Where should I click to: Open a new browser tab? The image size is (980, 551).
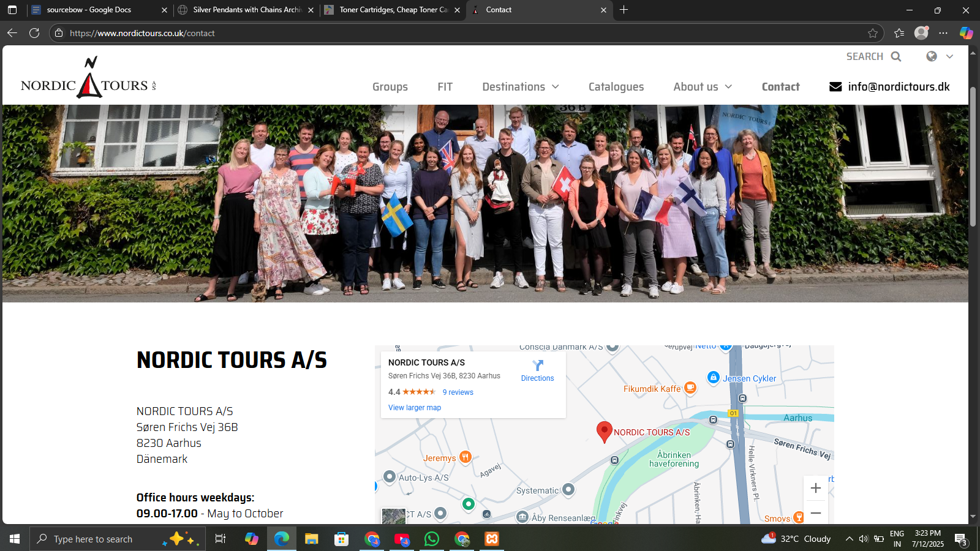[624, 10]
